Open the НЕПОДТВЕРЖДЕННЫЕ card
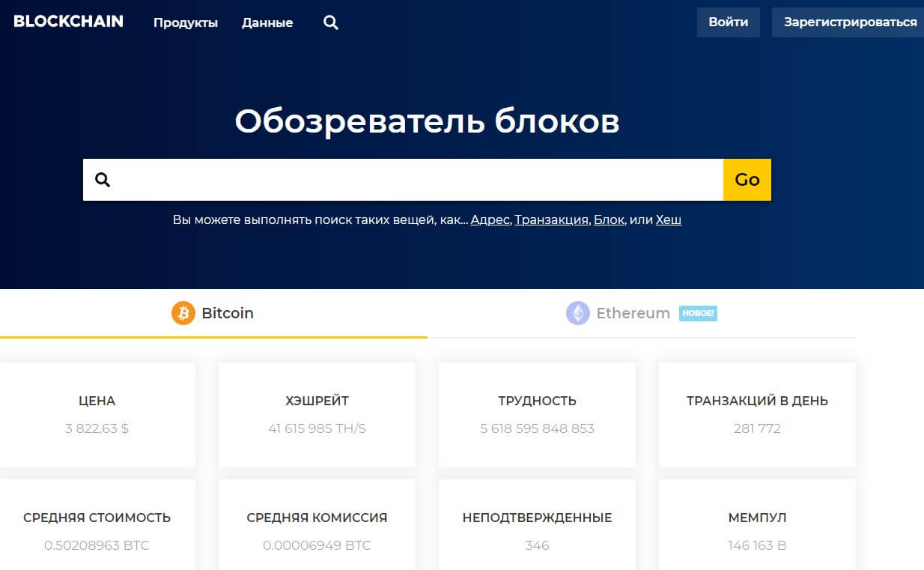Image resolution: width=924 pixels, height=570 pixels. click(537, 525)
